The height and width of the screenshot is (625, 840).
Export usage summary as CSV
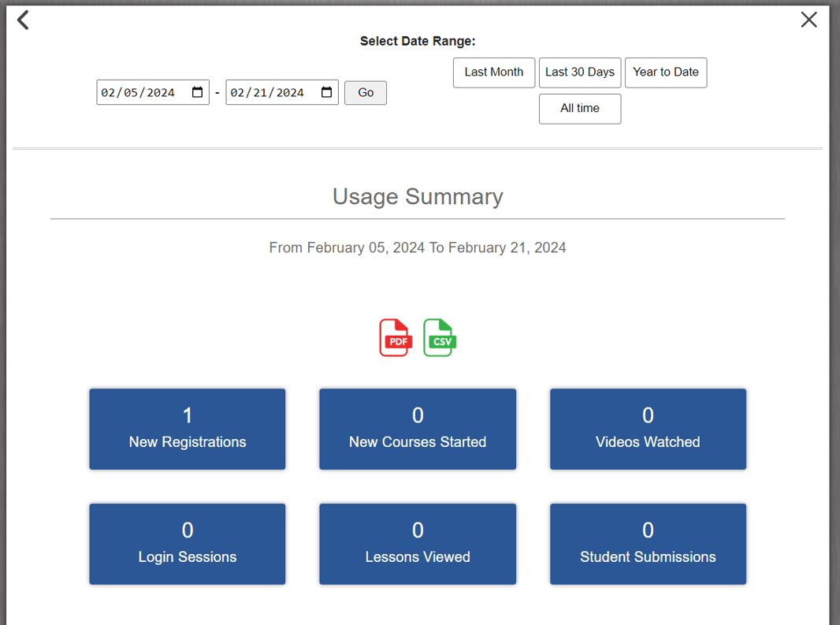[x=440, y=338]
